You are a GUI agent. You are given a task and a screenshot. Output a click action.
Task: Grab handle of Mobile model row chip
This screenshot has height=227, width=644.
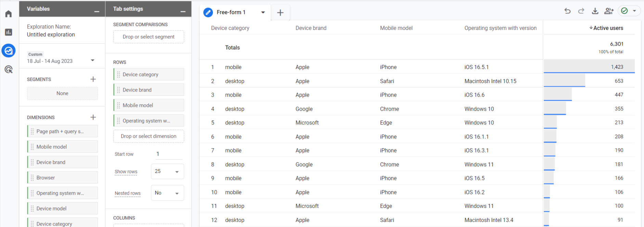[118, 105]
